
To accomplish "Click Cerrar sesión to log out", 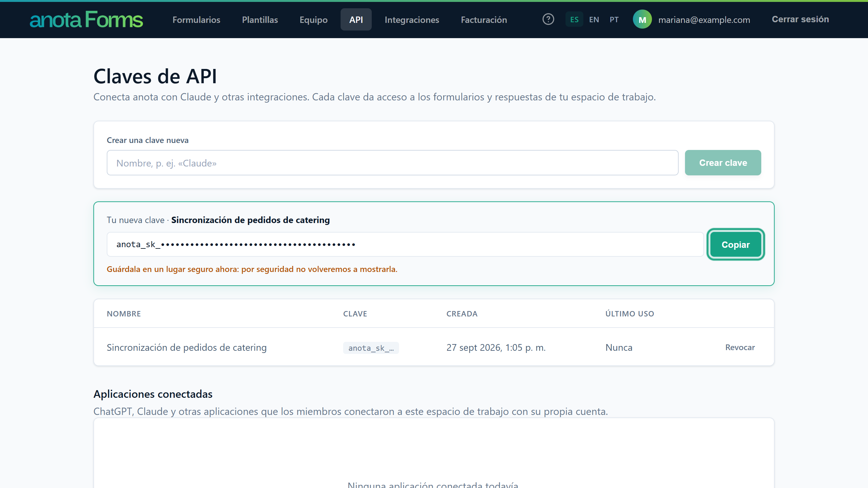I will [800, 19].
